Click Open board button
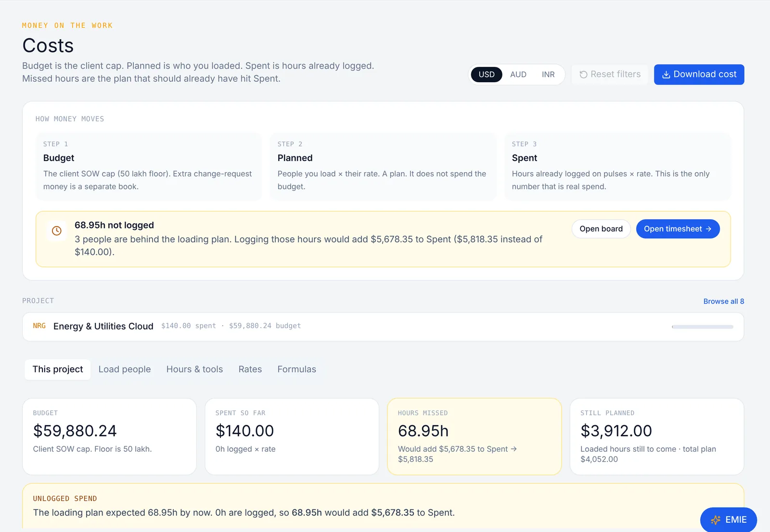 [601, 229]
